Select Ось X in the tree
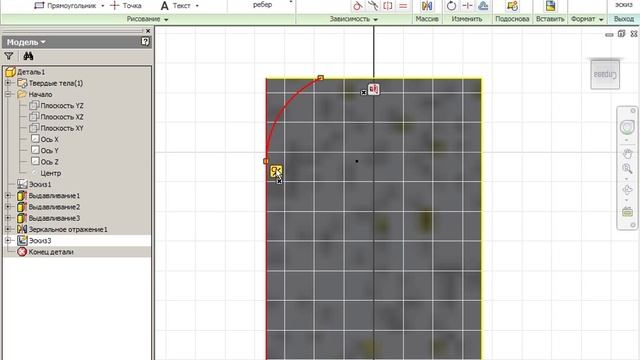640x360 pixels. (x=49, y=140)
